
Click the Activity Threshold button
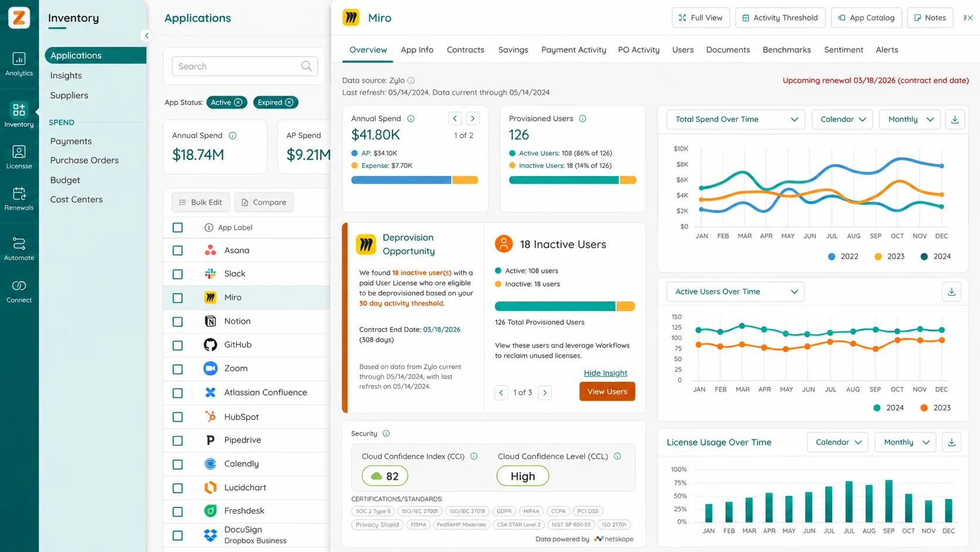[780, 18]
